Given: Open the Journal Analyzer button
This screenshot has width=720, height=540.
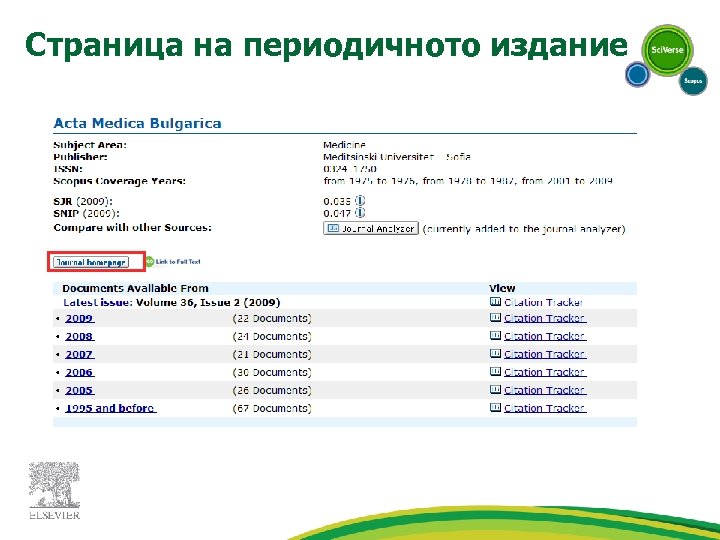Looking at the screenshot, I should [x=371, y=228].
